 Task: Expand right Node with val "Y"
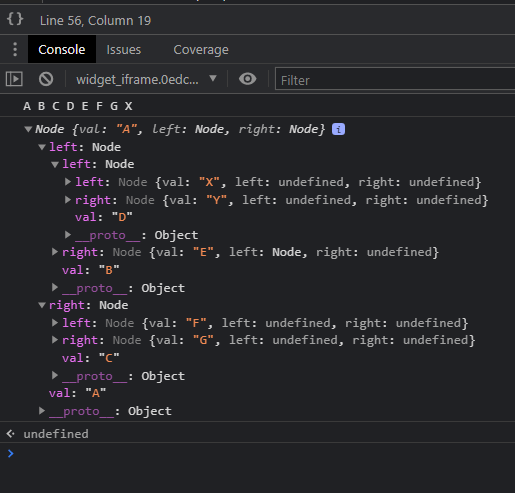pos(68,199)
